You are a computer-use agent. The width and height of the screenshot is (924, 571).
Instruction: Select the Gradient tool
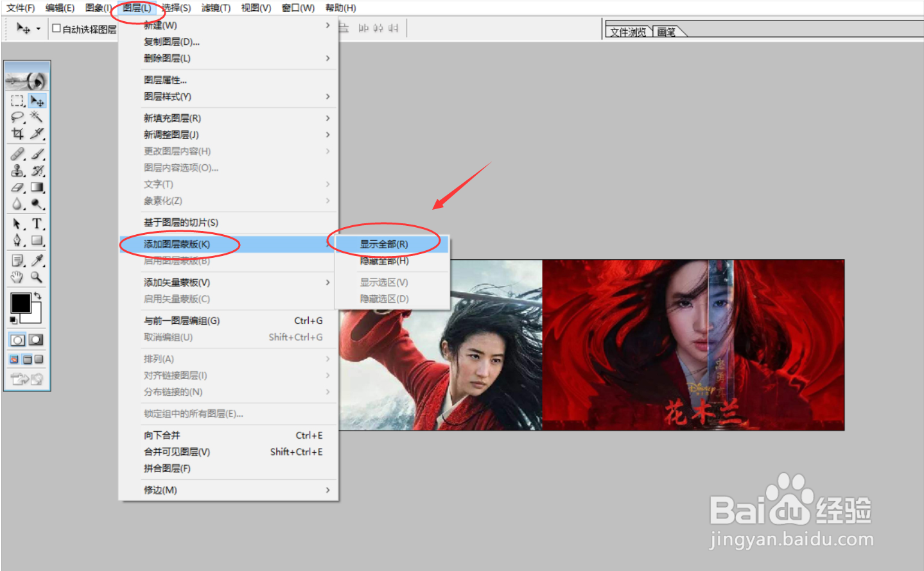click(37, 187)
